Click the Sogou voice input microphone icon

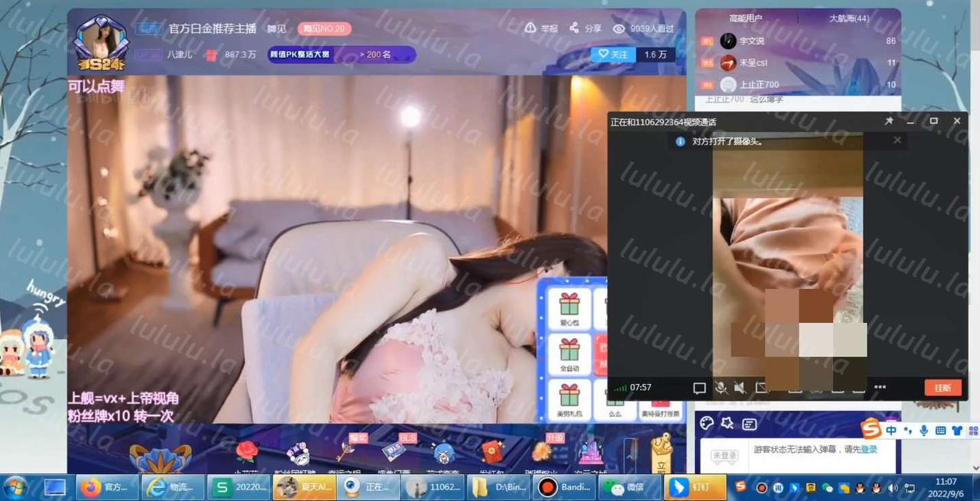click(924, 431)
